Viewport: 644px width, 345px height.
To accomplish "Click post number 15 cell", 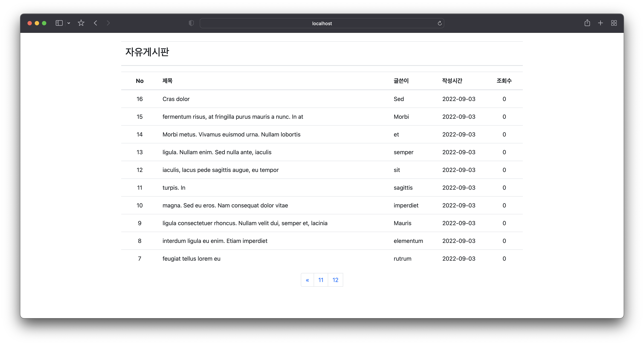I will coord(139,117).
